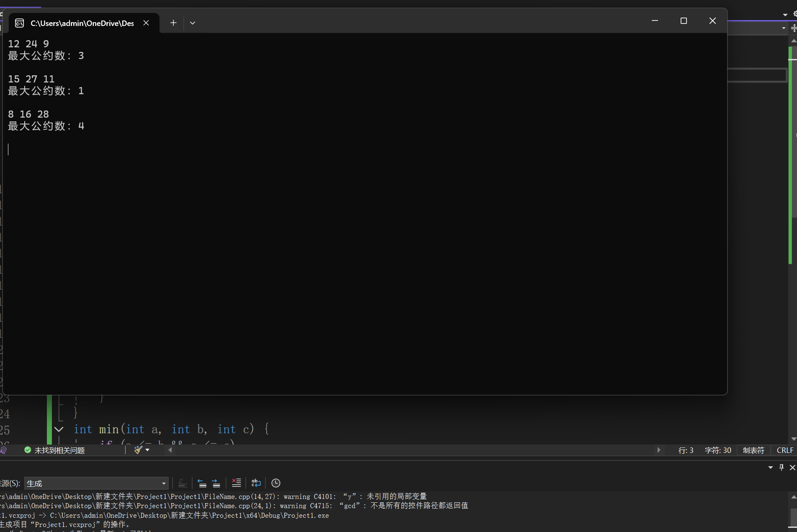Click the console icon on the terminal tab
The width and height of the screenshot is (797, 532).
tap(19, 23)
